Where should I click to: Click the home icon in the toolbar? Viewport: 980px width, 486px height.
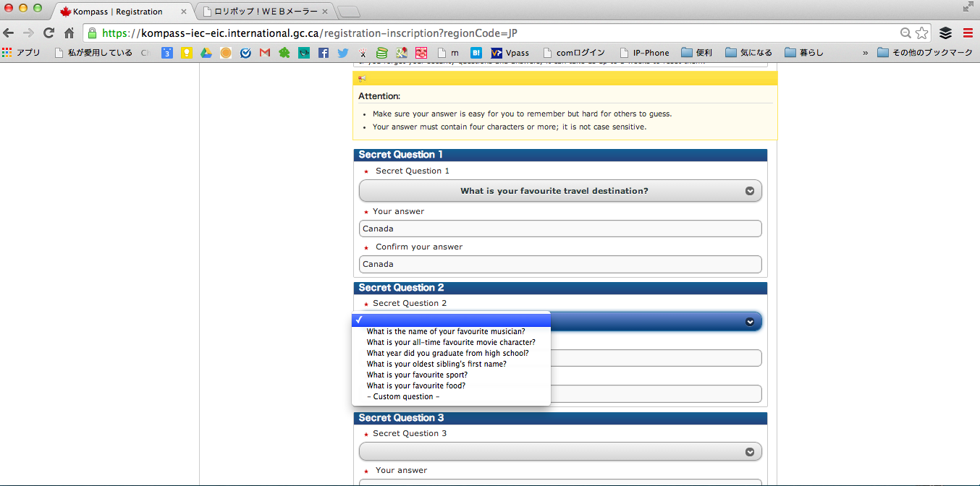tap(69, 33)
